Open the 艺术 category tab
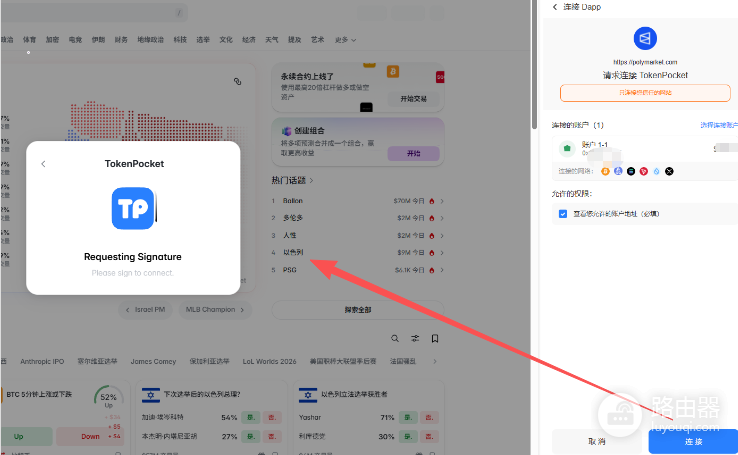Image resolution: width=738 pixels, height=455 pixels. [x=318, y=40]
